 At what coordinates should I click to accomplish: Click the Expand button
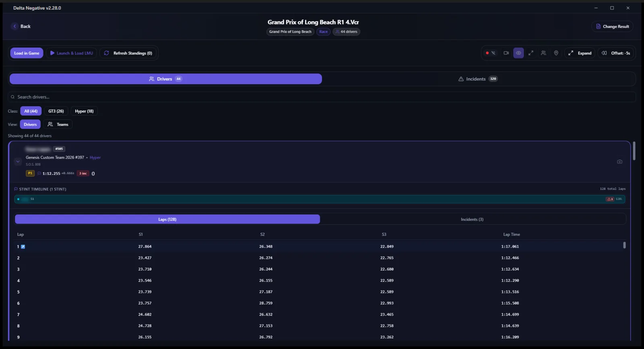(x=580, y=53)
